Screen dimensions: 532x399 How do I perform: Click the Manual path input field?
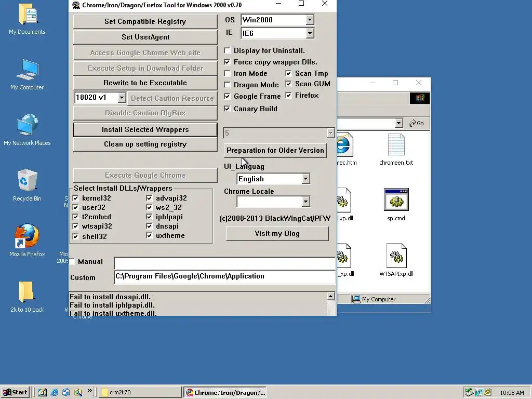point(224,263)
